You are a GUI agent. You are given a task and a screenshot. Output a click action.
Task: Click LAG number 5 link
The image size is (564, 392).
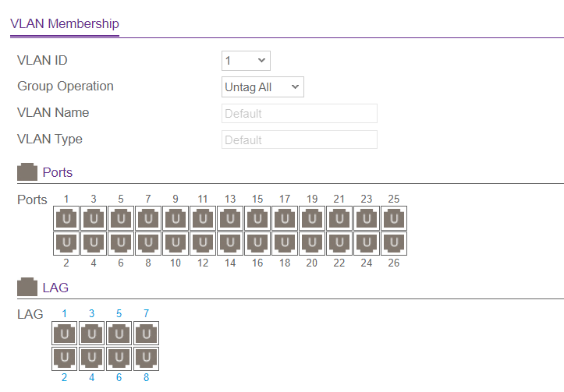[119, 313]
